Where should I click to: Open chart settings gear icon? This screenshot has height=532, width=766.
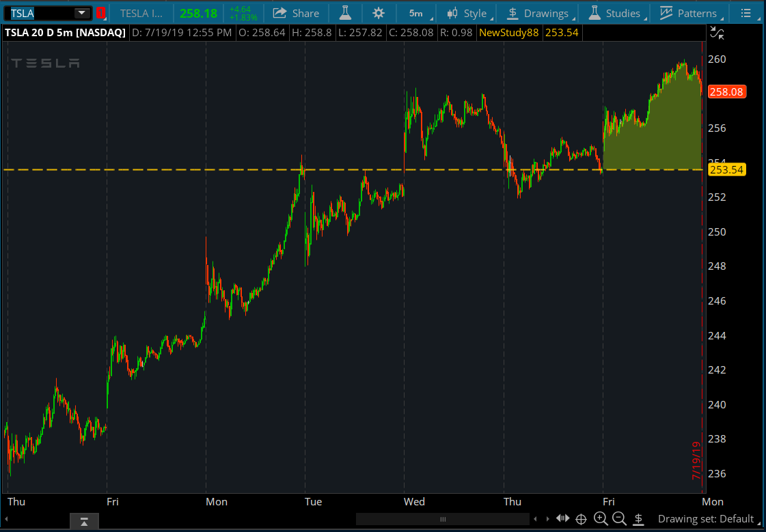pyautogui.click(x=379, y=13)
